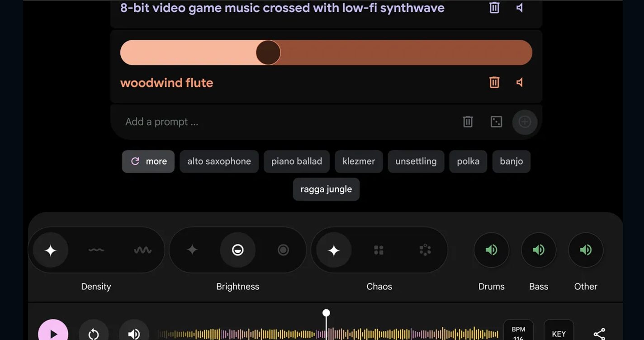Add the alto saxophone suggestion chip
Screen dimensions: 644x340
pyautogui.click(x=219, y=161)
